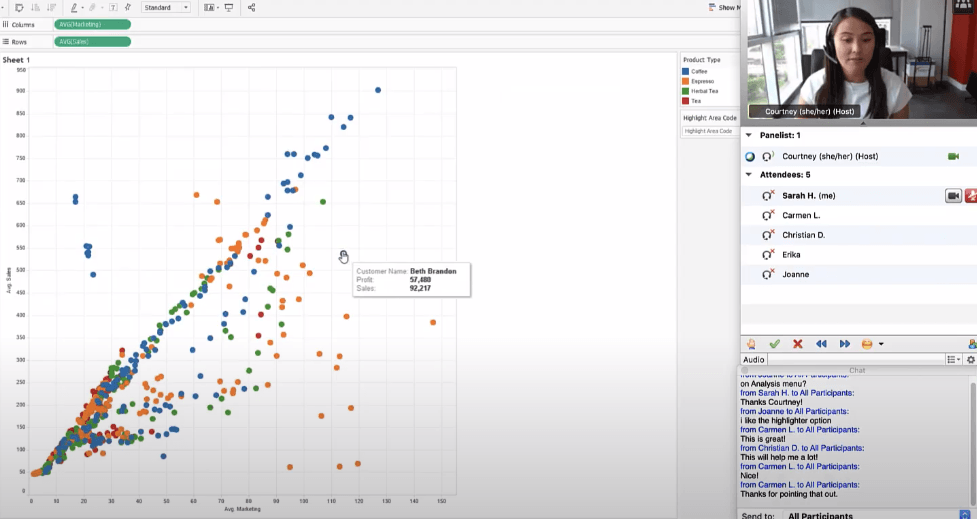The image size is (977, 519).
Task: Click the 'from Joanne to All Participants' chat line
Action: coord(794,411)
